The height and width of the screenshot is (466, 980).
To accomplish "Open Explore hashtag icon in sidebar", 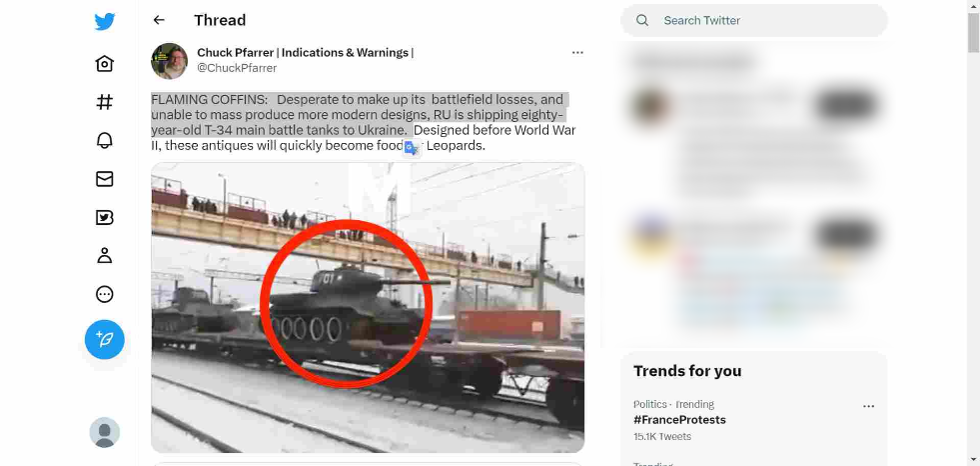I will tap(104, 102).
